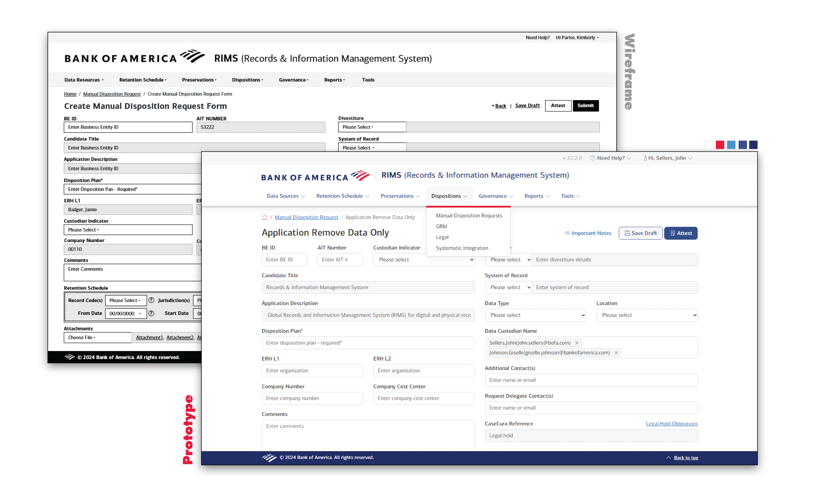Image resolution: width=832 pixels, height=504 pixels.
Task: Open System of Record Please select dropdown
Action: [x=508, y=287]
